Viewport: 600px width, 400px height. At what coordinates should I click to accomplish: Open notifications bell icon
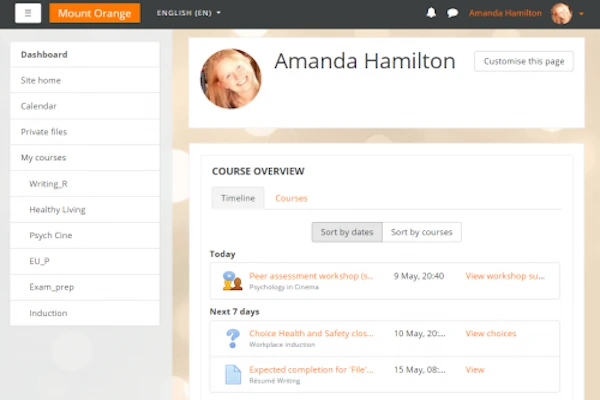pyautogui.click(x=431, y=13)
